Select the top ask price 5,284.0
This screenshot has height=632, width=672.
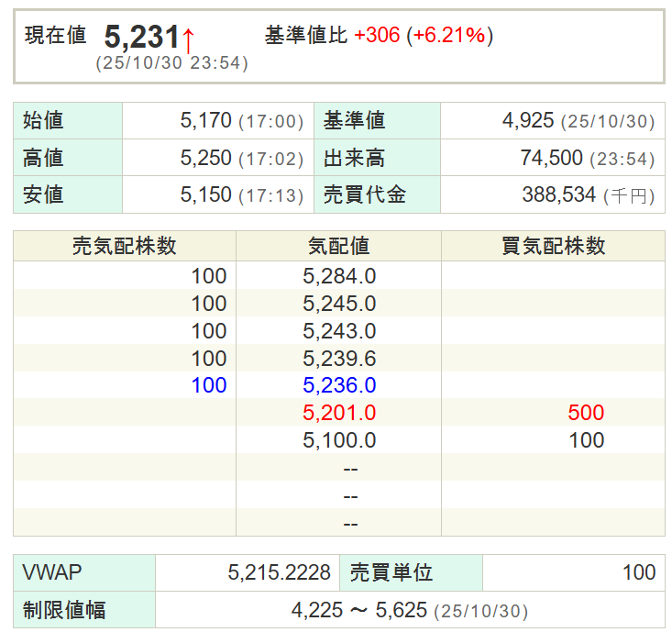tap(339, 275)
